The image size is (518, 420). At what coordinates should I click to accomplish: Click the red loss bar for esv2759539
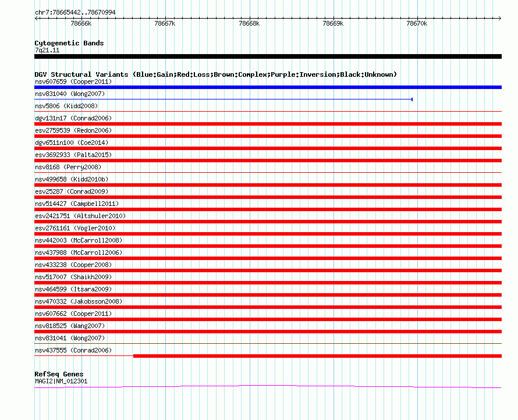coord(268,136)
